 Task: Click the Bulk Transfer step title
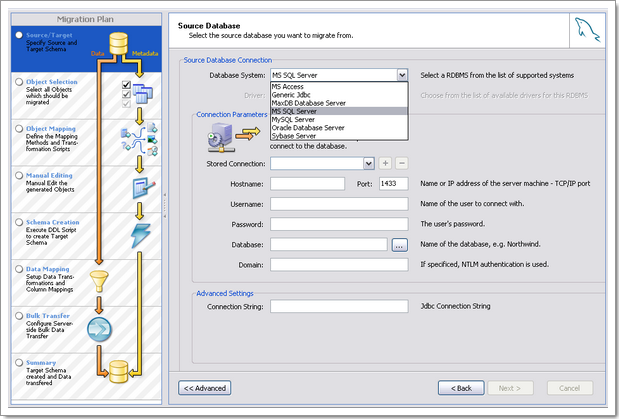coord(48,316)
